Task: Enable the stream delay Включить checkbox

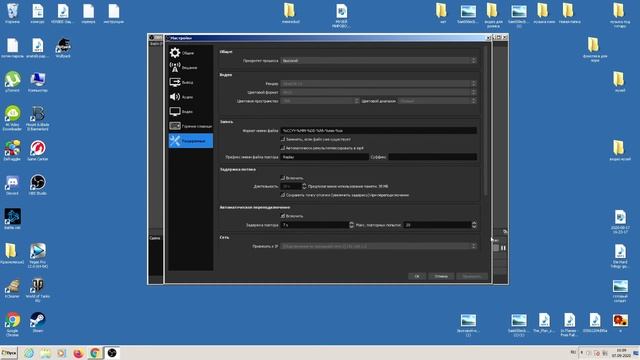Action: (283, 178)
